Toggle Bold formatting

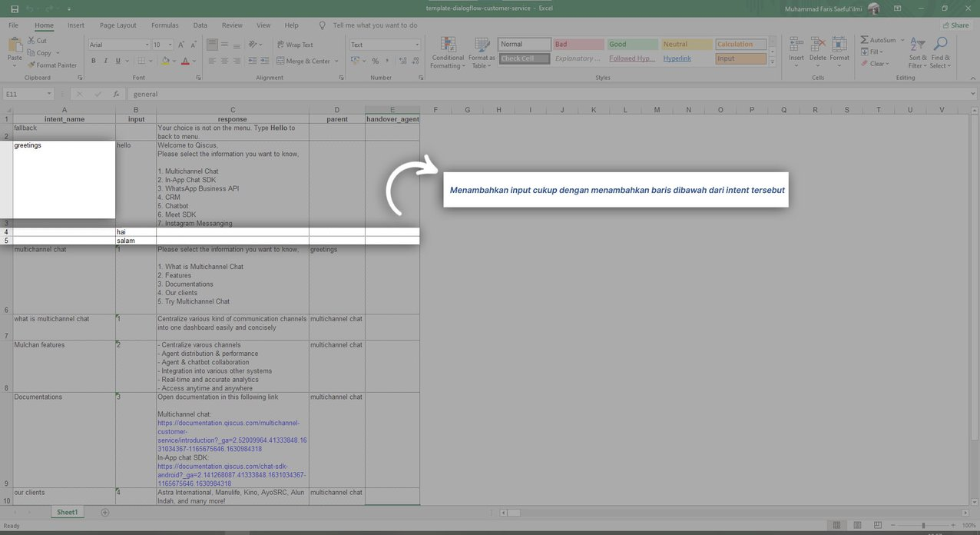point(94,60)
